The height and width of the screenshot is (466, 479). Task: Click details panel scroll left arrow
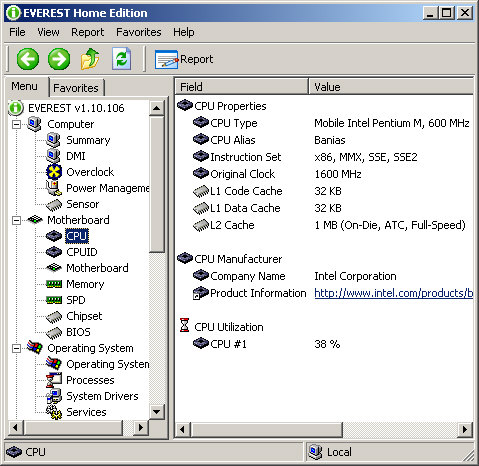click(182, 429)
